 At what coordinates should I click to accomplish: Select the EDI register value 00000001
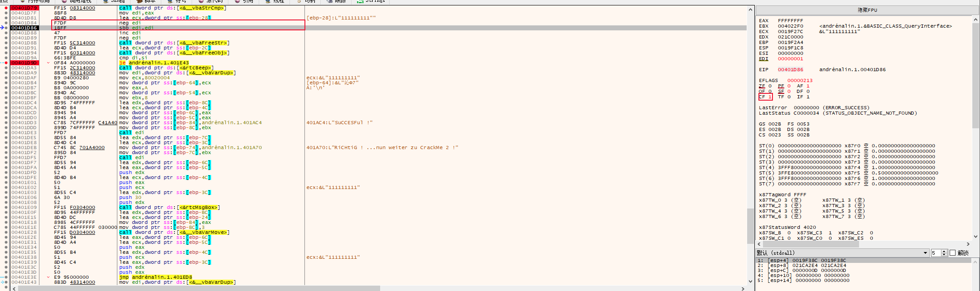pyautogui.click(x=790, y=58)
